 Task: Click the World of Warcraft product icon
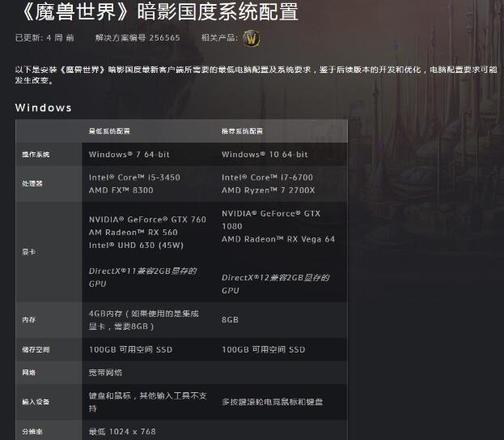point(251,39)
